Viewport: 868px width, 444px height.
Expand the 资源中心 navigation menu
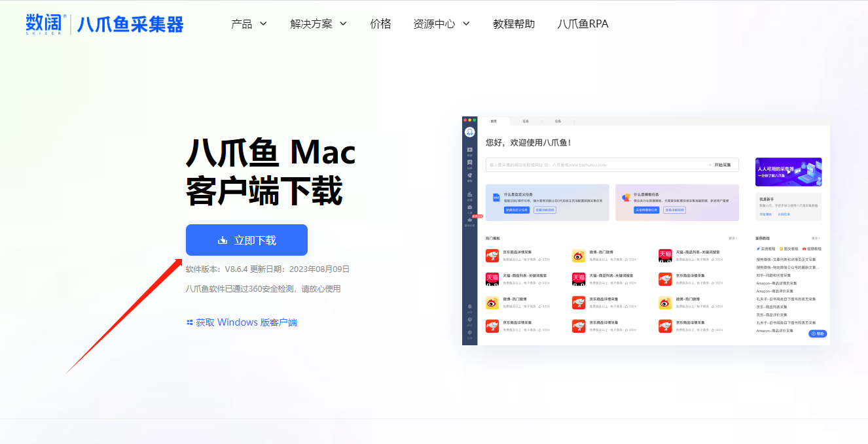pos(441,24)
